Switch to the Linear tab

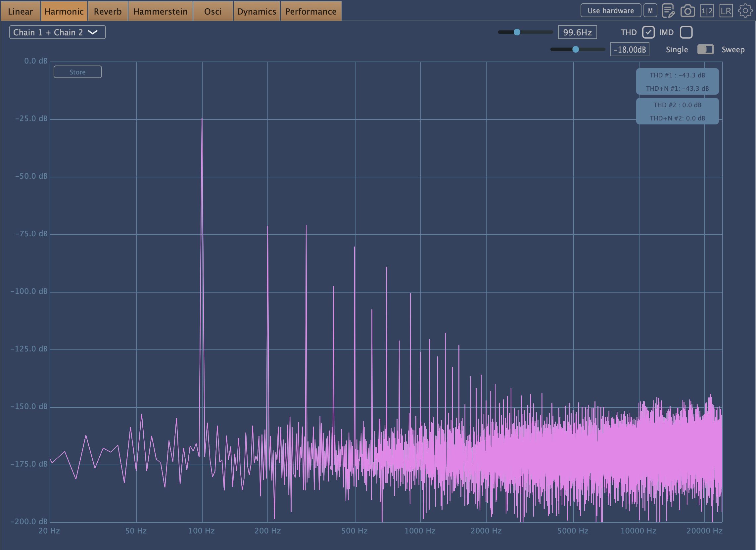coord(20,11)
